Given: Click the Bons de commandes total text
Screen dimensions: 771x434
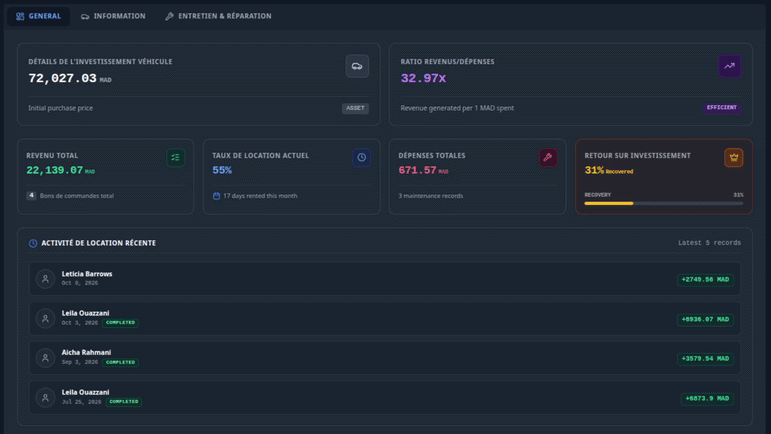Looking at the screenshot, I should [x=77, y=196].
